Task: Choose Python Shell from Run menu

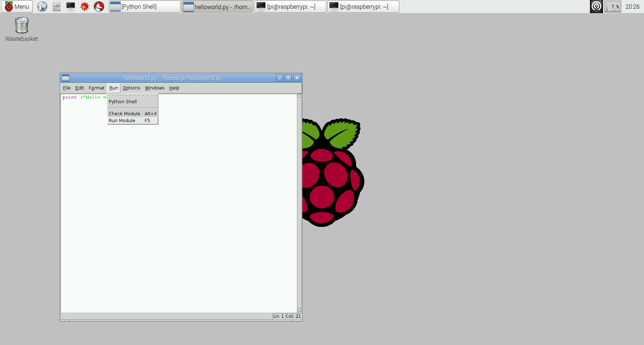Action: (x=133, y=102)
